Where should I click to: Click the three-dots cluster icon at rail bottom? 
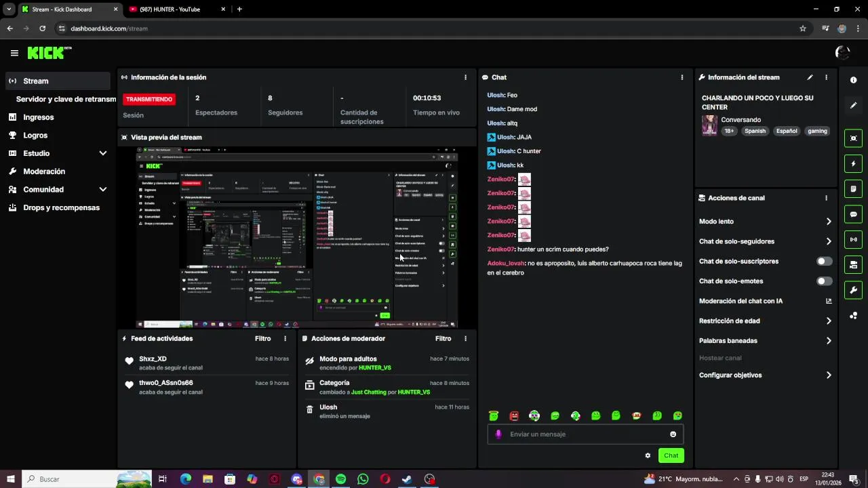(x=853, y=316)
